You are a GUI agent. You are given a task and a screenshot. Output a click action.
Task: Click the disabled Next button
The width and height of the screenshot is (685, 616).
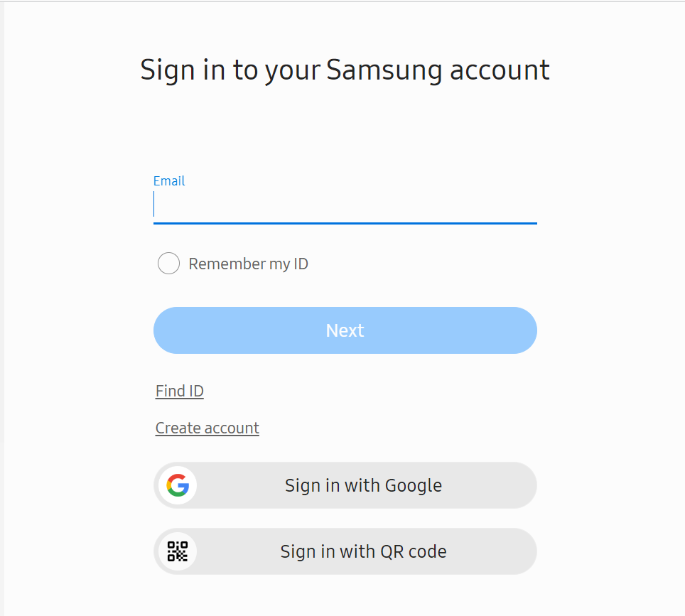pos(345,330)
